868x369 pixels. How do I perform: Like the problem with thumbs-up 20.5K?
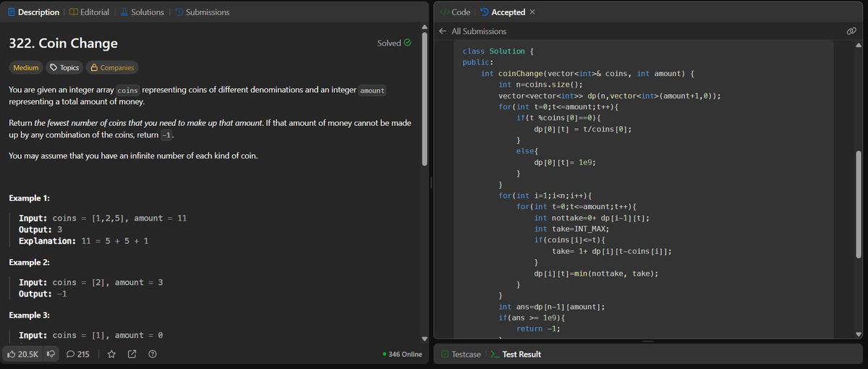pyautogui.click(x=22, y=355)
